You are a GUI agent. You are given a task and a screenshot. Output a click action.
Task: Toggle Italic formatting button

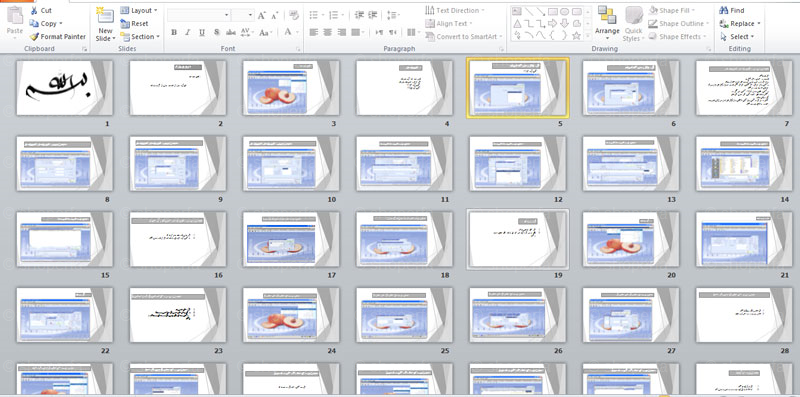tap(188, 32)
